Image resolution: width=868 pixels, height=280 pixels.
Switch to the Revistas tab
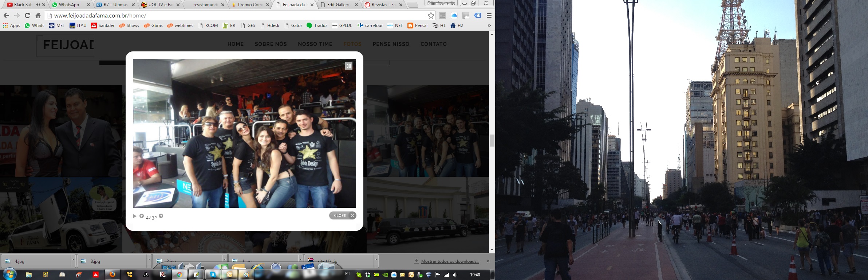(383, 5)
